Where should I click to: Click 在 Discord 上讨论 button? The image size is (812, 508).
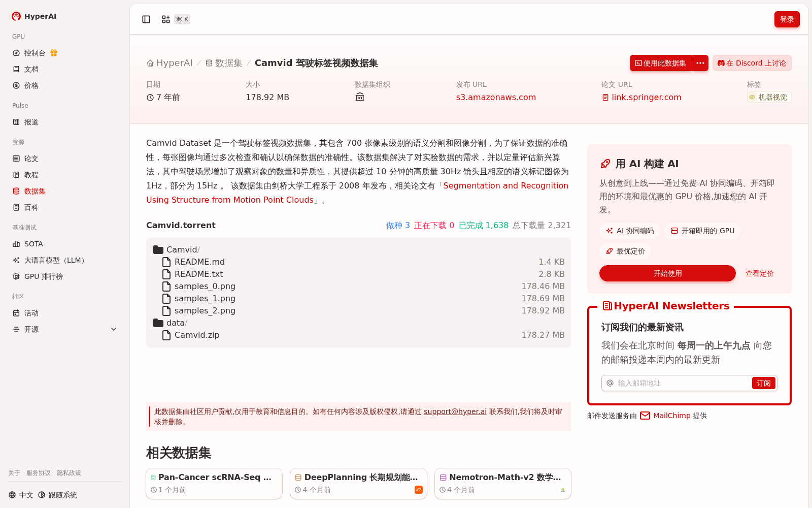click(x=752, y=63)
